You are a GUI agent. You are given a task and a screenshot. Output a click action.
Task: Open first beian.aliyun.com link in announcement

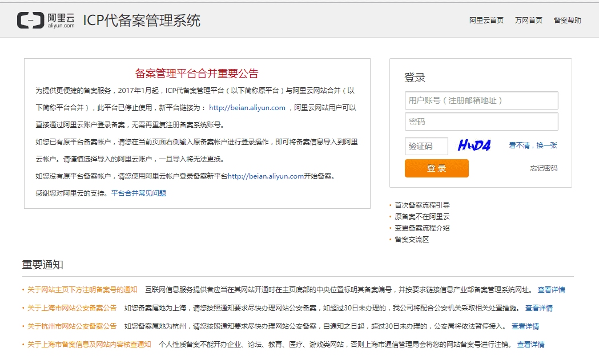pos(247,108)
